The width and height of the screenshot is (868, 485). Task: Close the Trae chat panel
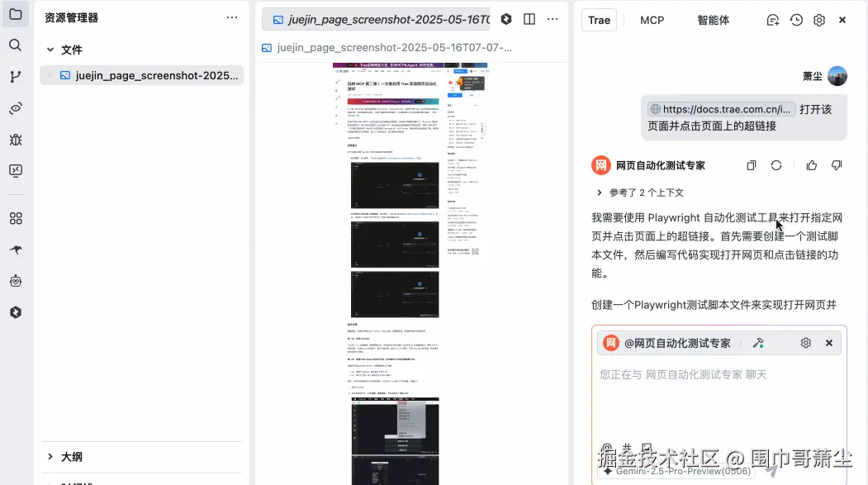point(842,20)
